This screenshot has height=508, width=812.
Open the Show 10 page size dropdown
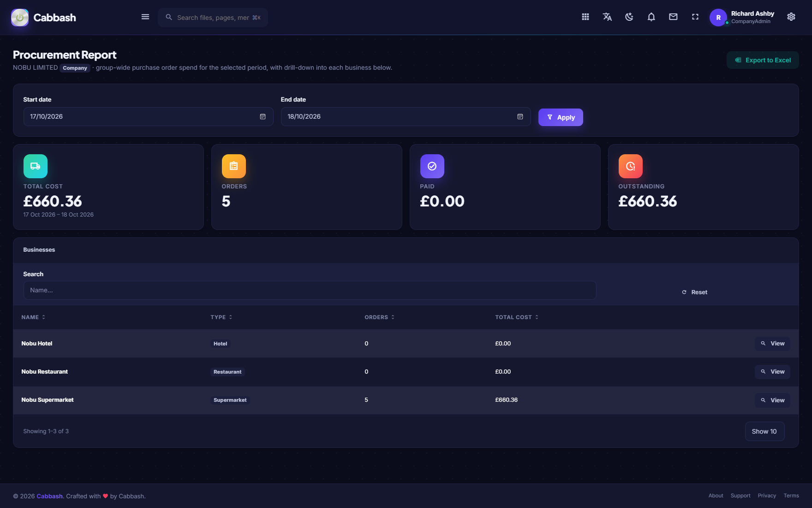click(x=764, y=431)
